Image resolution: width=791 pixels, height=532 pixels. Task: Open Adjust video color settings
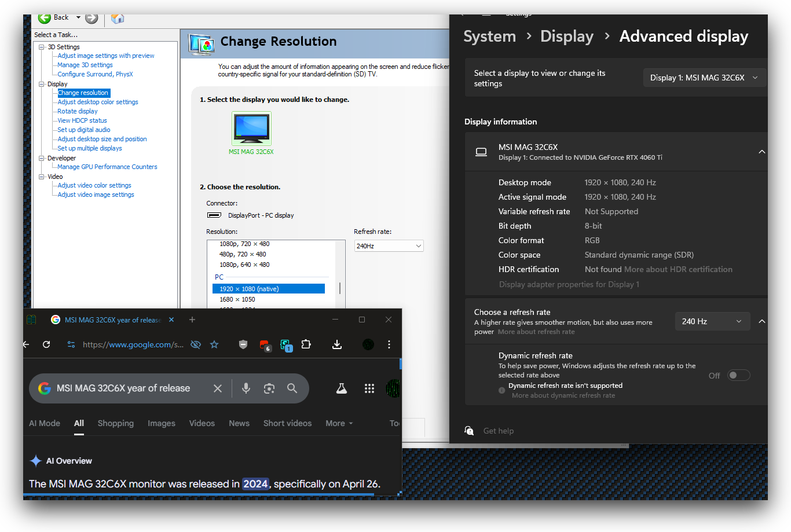click(x=94, y=185)
